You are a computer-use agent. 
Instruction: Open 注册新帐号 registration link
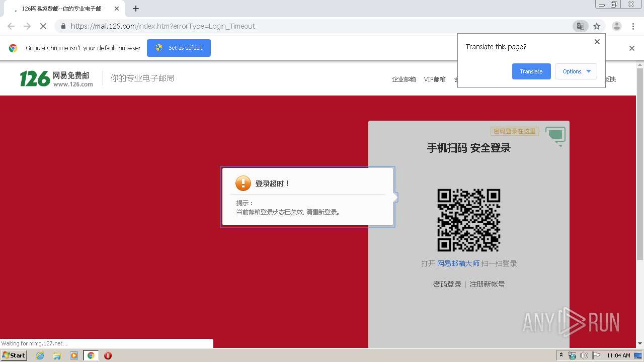coord(487,284)
